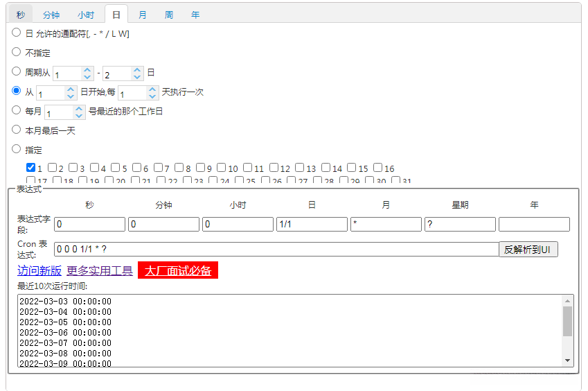The height and width of the screenshot is (391, 588).
Task: Select the 日 允许的通配符 radio option
Action: (x=16, y=33)
